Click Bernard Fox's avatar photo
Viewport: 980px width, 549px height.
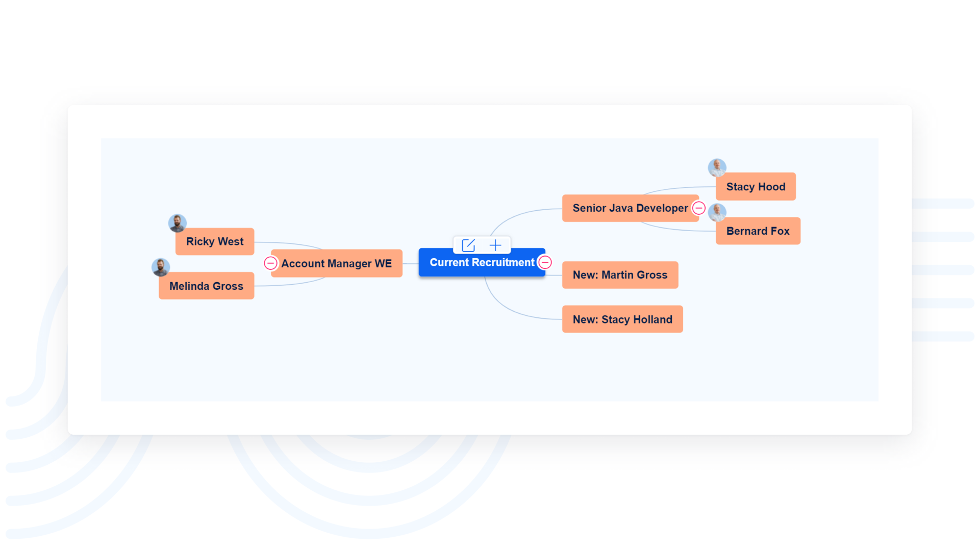click(x=717, y=212)
